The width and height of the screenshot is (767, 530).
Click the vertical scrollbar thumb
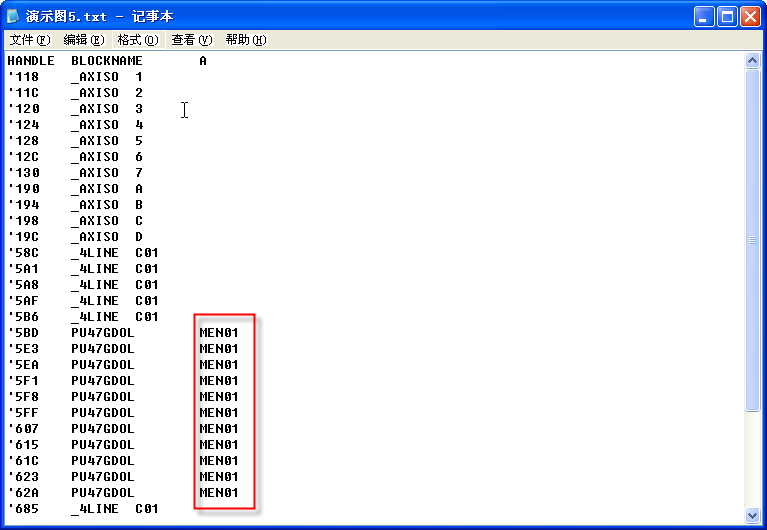coord(753,240)
